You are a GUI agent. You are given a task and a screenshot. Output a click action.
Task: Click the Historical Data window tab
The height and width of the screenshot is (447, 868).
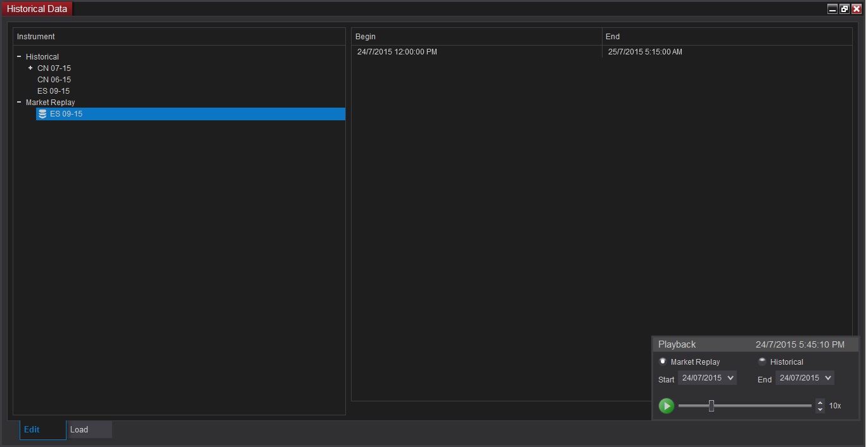click(37, 9)
